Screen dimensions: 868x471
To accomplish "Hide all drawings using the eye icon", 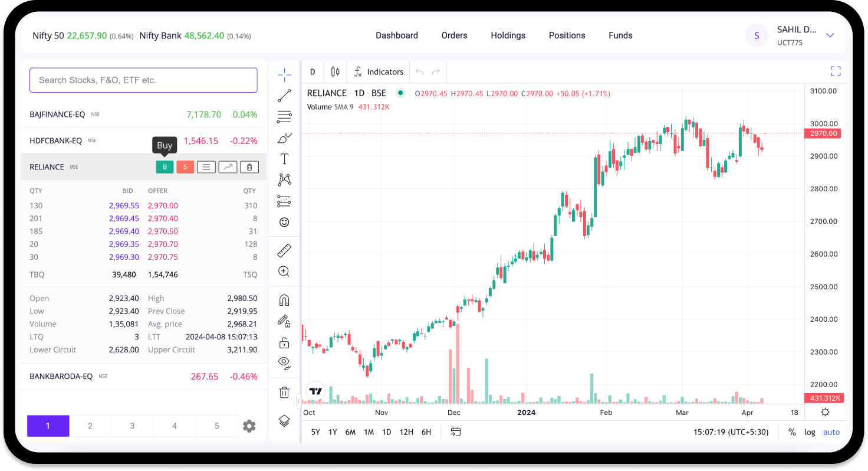I will 284,362.
